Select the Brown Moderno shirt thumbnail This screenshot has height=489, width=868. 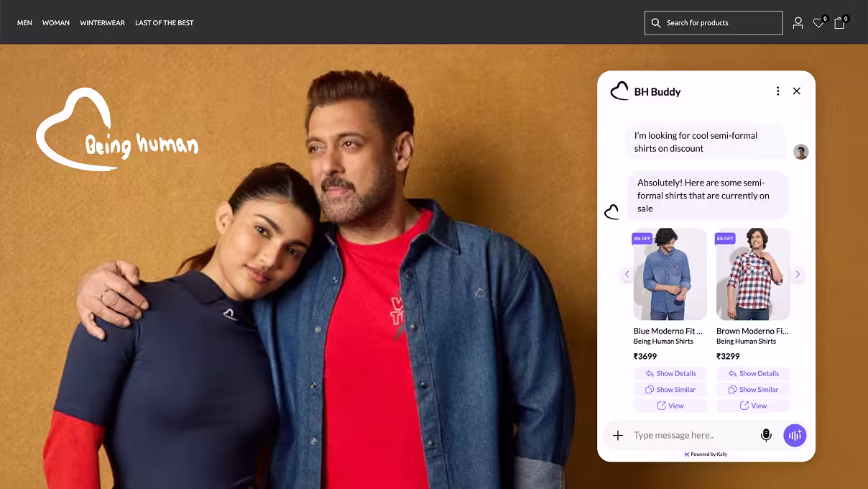753,275
